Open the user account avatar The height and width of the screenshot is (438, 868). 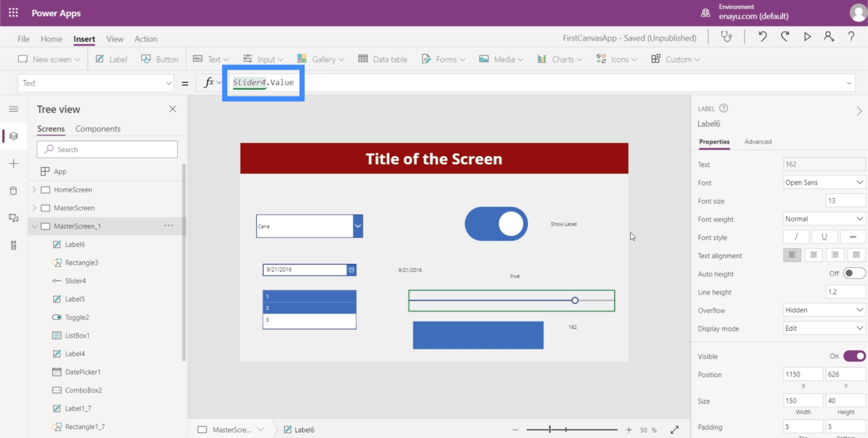point(858,13)
